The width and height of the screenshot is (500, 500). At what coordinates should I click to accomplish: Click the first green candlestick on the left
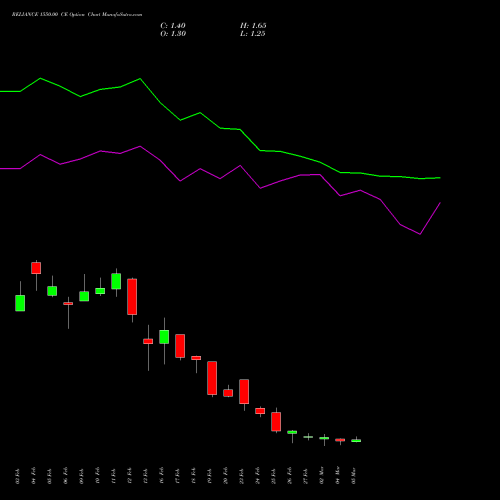[x=20, y=303]
